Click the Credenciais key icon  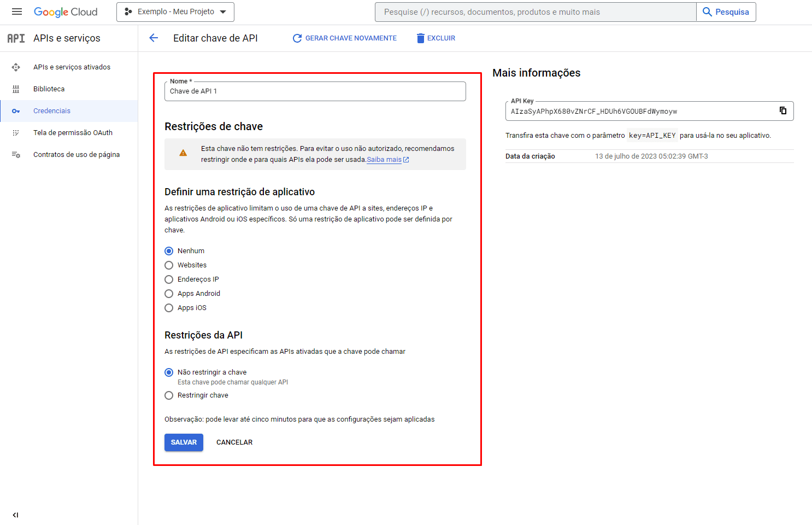click(x=16, y=111)
